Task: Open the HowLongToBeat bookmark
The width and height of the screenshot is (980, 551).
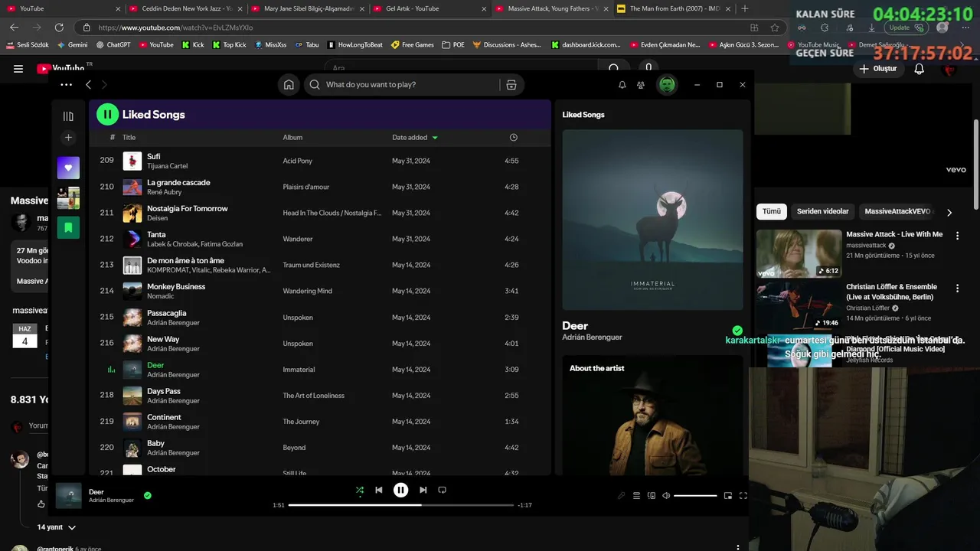Action: (354, 45)
